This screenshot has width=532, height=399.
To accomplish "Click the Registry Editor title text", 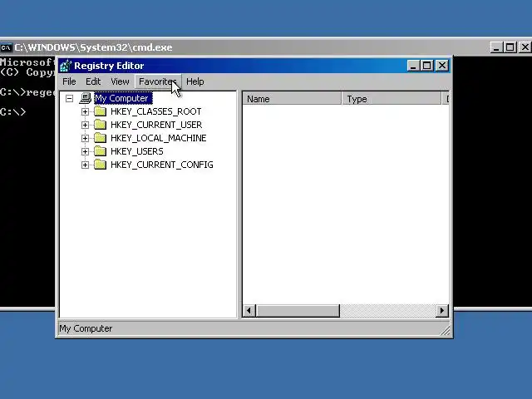I will click(x=109, y=66).
